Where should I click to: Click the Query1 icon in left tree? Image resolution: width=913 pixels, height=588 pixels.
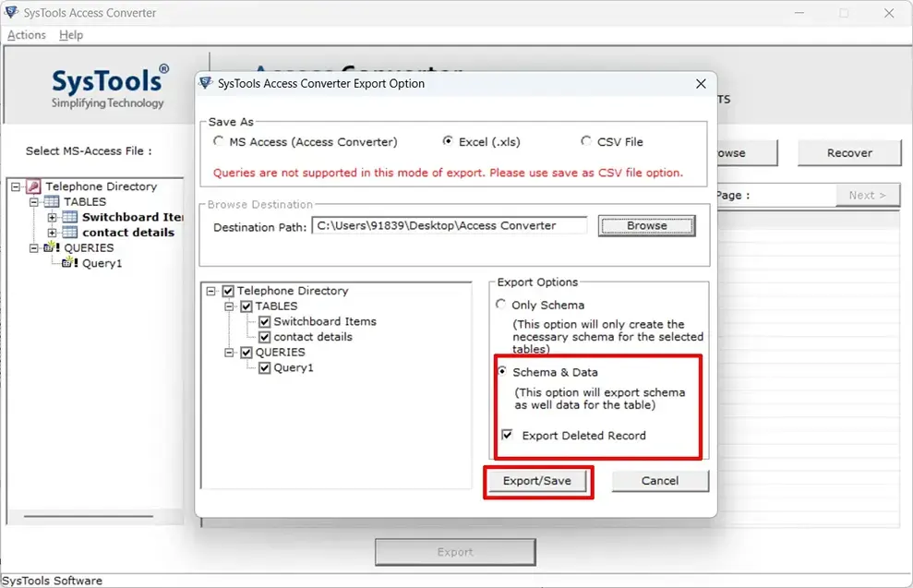(69, 263)
